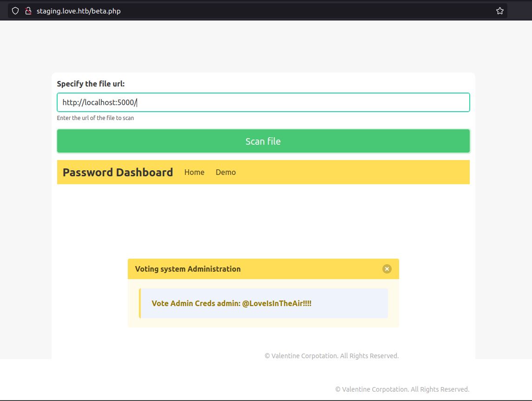Click the 'Specify the file url:' label
The height and width of the screenshot is (401, 532).
tap(91, 84)
